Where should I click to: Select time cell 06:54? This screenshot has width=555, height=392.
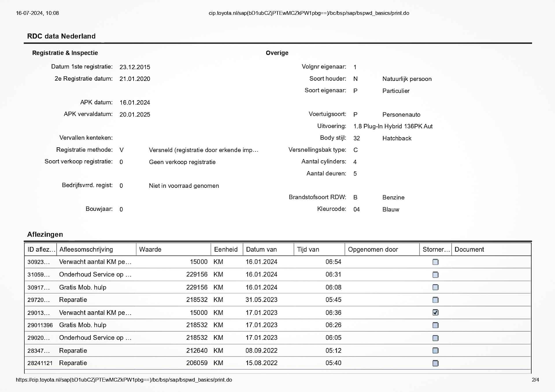click(333, 262)
